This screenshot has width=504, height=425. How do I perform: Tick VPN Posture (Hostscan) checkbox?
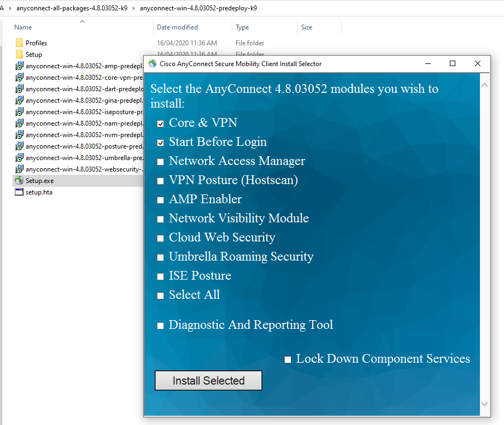(x=160, y=181)
